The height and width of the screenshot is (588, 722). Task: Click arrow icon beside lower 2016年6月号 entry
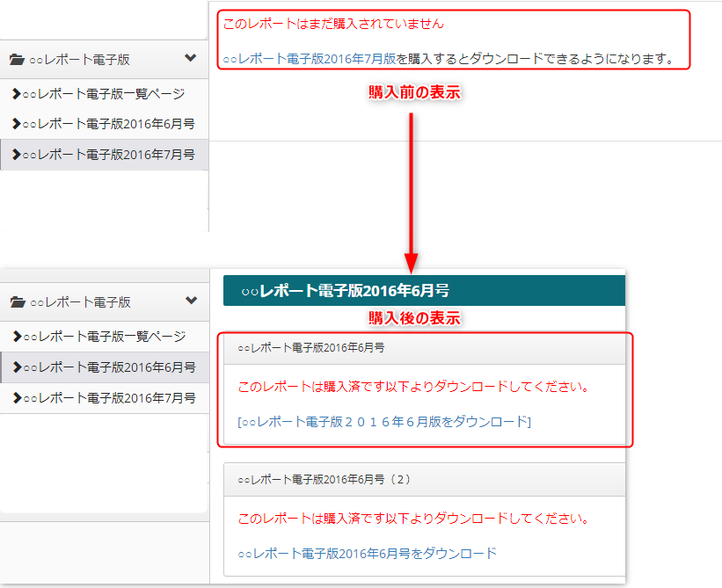click(18, 367)
